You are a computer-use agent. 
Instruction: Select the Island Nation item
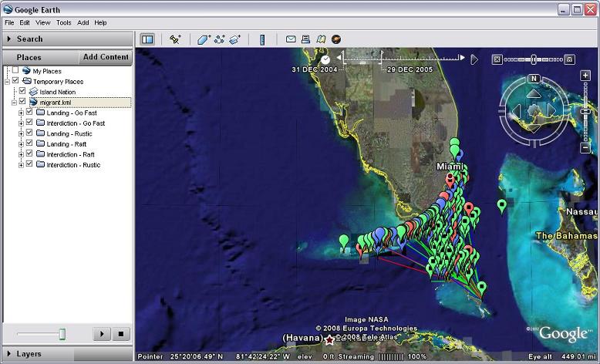click(57, 92)
